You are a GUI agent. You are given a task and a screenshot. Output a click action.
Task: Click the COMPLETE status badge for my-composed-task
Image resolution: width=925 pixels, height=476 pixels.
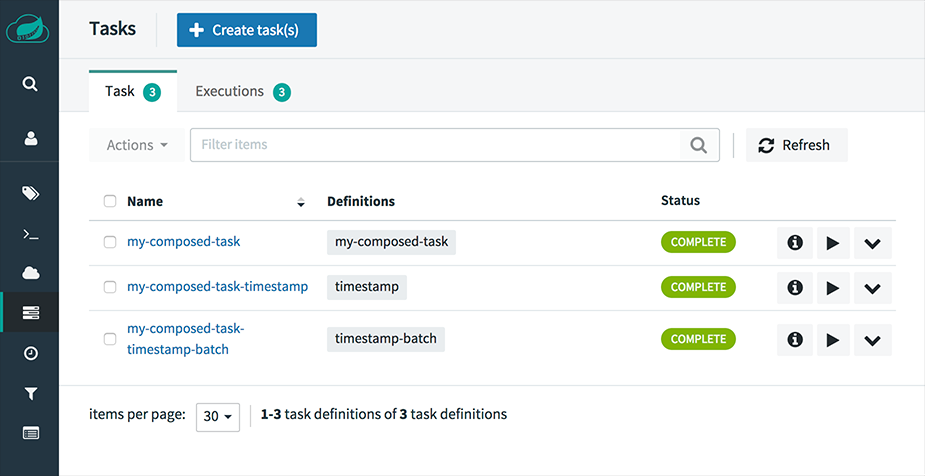[x=698, y=242]
